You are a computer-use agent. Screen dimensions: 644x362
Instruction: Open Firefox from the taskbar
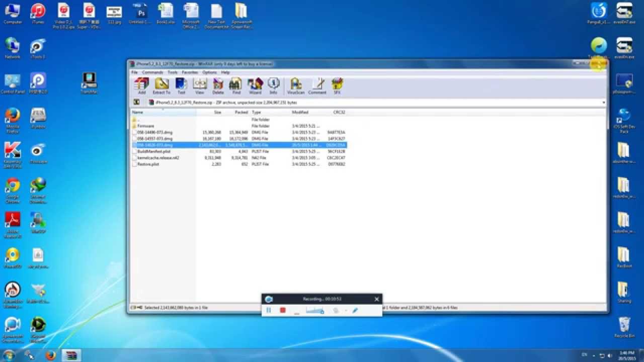pos(50,355)
